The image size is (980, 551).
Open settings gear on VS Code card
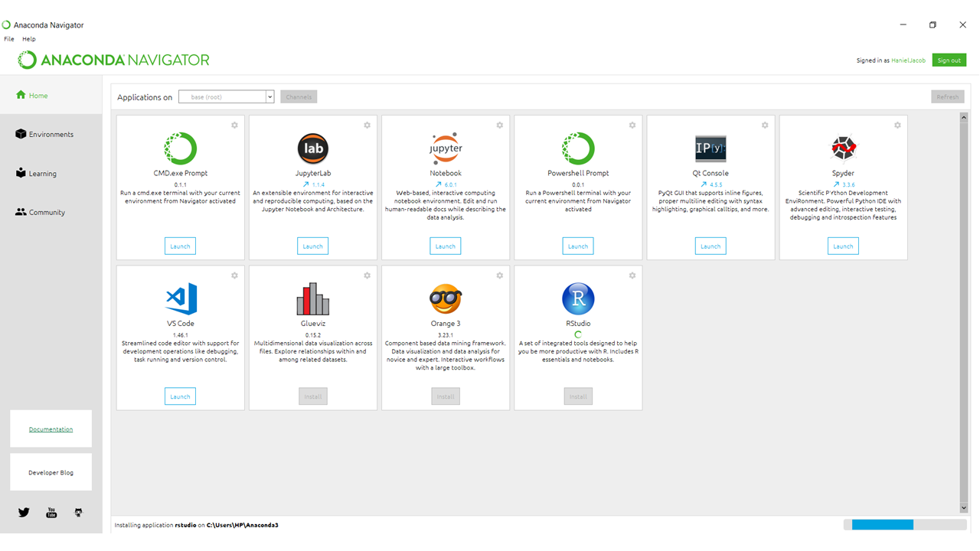(234, 275)
